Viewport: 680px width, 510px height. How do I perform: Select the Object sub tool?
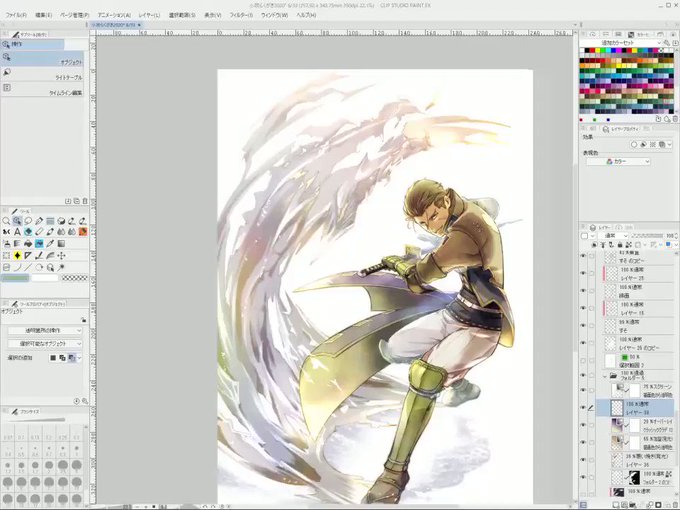point(42,59)
